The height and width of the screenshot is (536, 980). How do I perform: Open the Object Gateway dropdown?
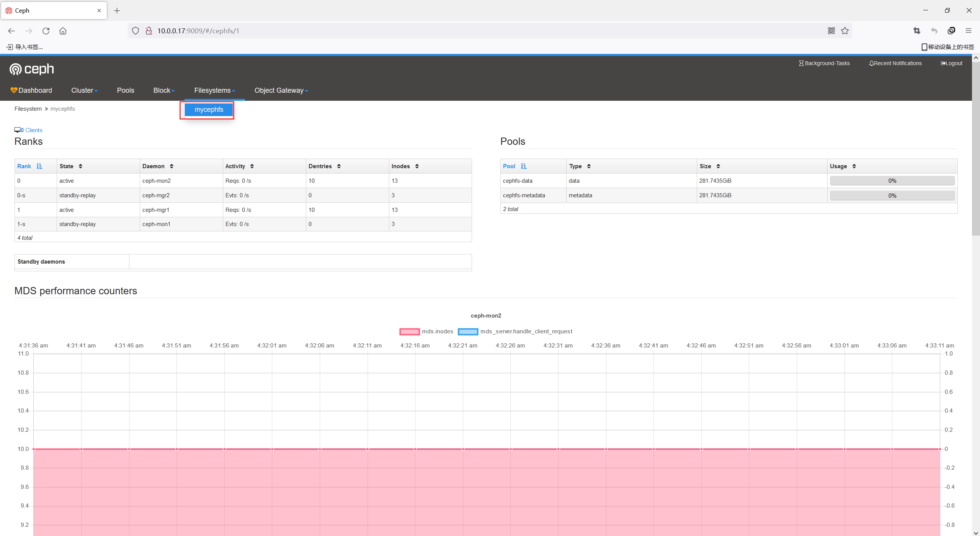click(x=281, y=90)
